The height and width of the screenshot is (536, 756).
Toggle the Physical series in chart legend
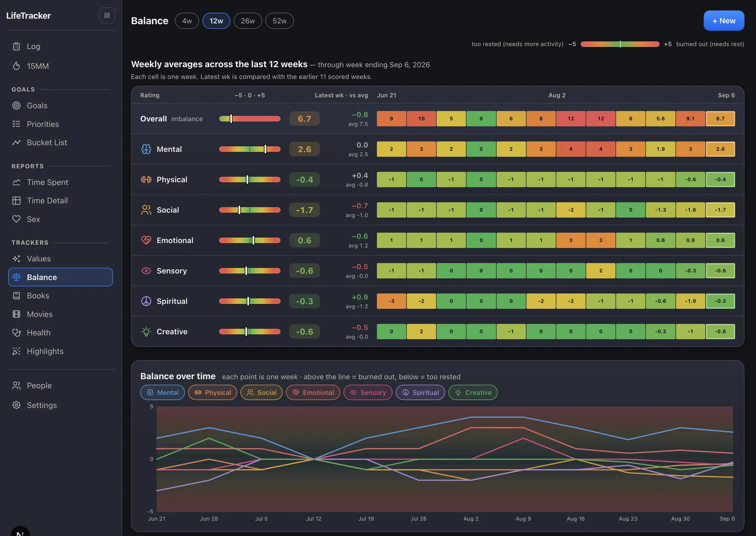coord(213,392)
